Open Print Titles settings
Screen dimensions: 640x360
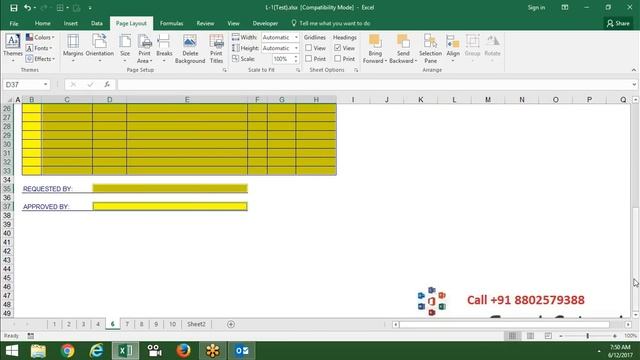tap(216, 49)
